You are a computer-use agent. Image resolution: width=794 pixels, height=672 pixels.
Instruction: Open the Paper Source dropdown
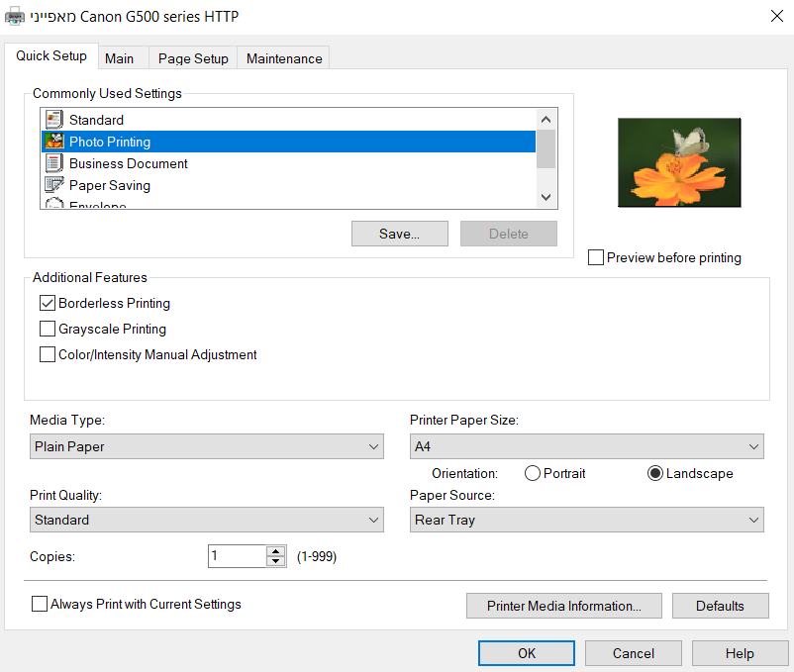[587, 520]
